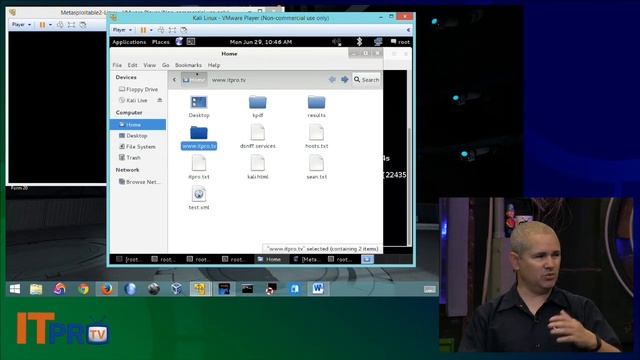Select the kali.html file
The image size is (640, 360).
[x=258, y=168]
